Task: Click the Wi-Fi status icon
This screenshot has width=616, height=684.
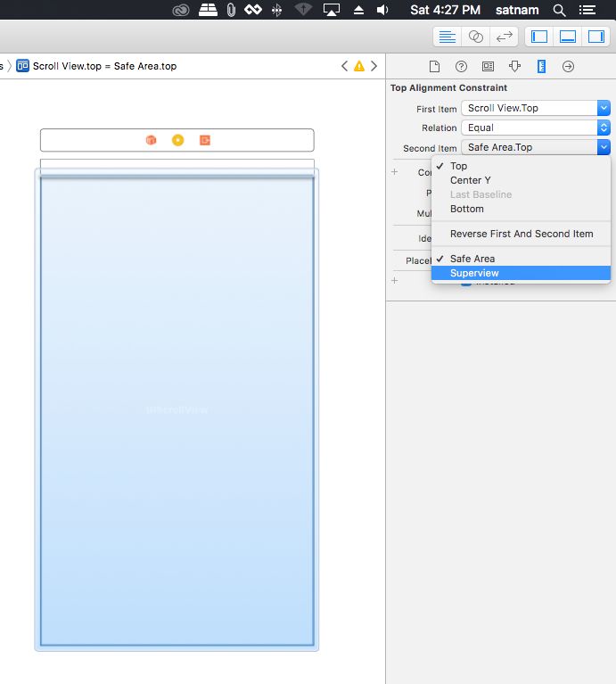Action: [x=303, y=10]
